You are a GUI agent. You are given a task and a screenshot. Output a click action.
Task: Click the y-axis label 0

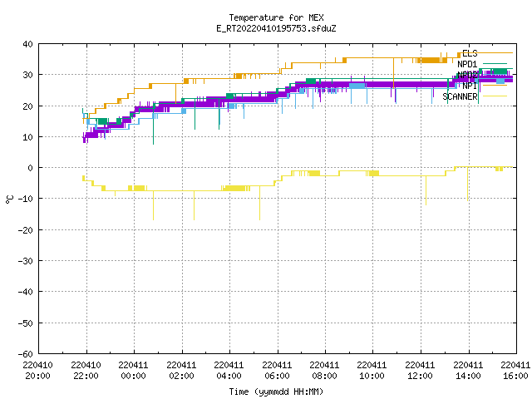pyautogui.click(x=31, y=168)
